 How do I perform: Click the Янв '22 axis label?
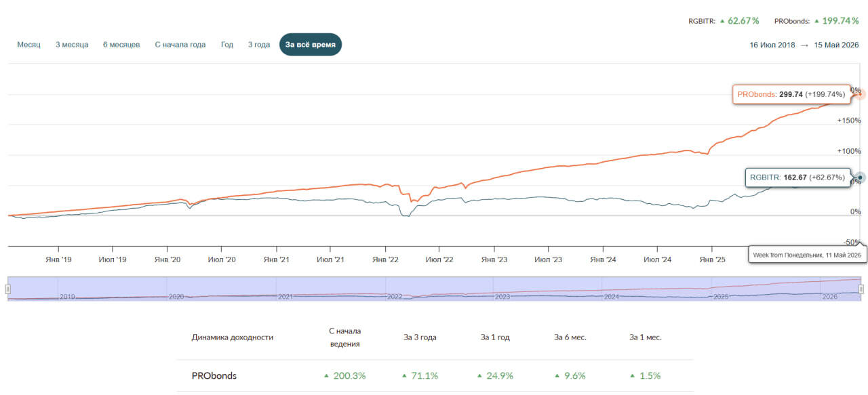(385, 259)
